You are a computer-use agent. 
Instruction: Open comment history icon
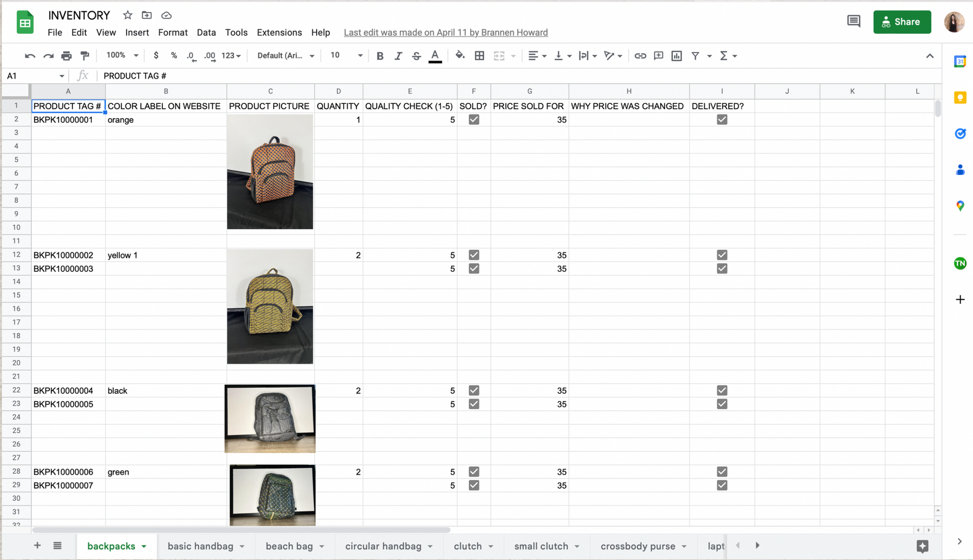(853, 21)
